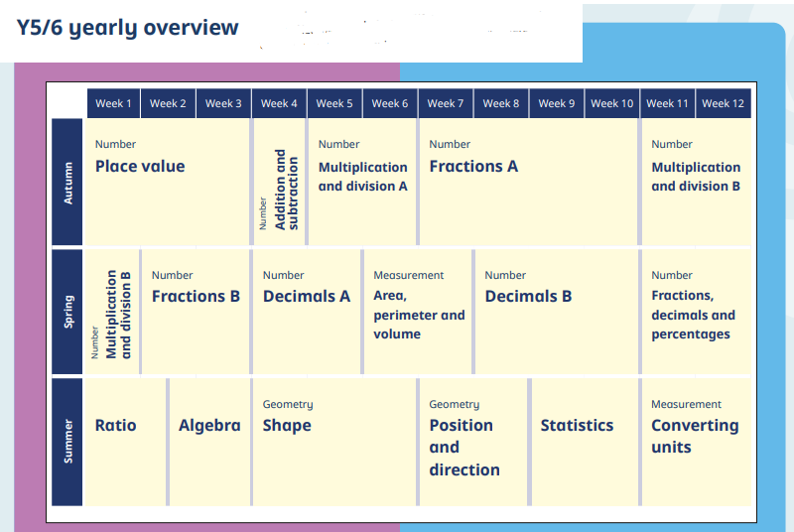Click the Week 12 column header
The width and height of the screenshot is (794, 532).
pos(724,104)
